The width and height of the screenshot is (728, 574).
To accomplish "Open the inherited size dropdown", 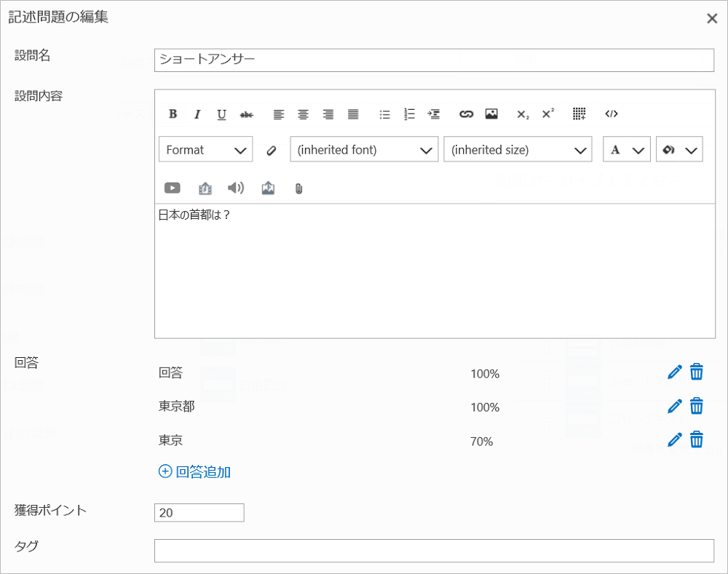I will (x=517, y=150).
